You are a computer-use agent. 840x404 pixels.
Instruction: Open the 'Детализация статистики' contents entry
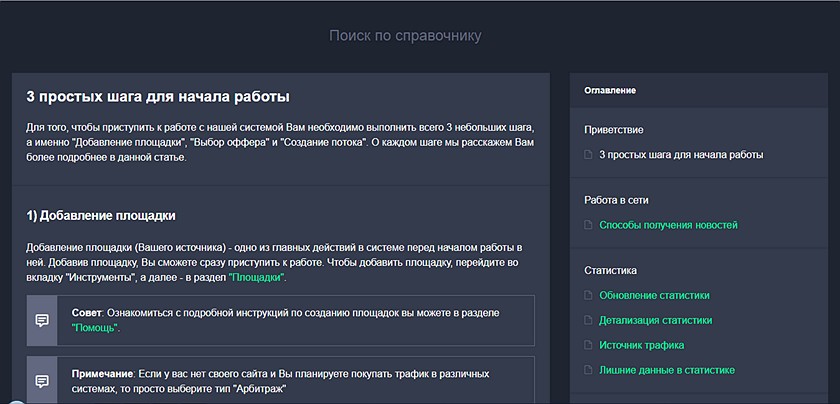pyautogui.click(x=656, y=320)
